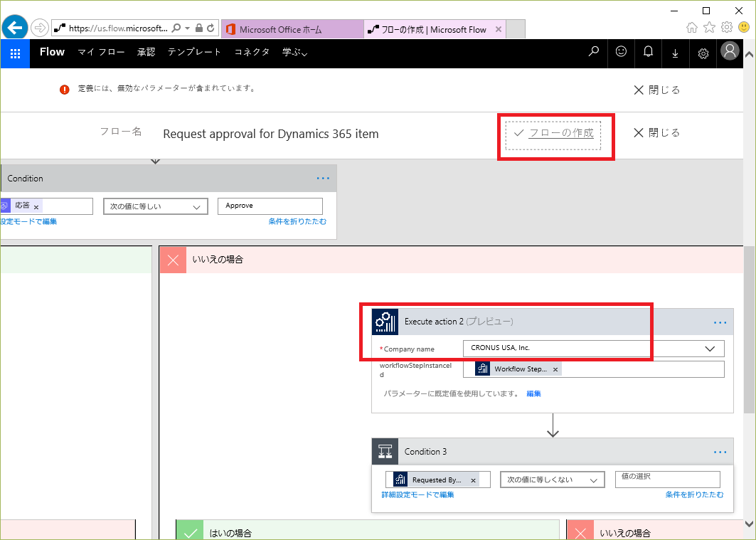
Task: Click the browser address bar URL
Action: coord(118,28)
